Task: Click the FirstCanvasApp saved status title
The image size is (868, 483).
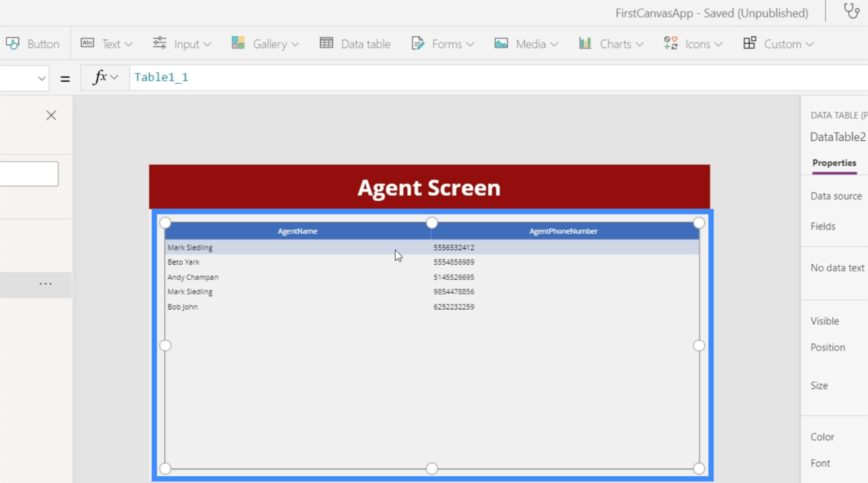Action: coord(711,13)
